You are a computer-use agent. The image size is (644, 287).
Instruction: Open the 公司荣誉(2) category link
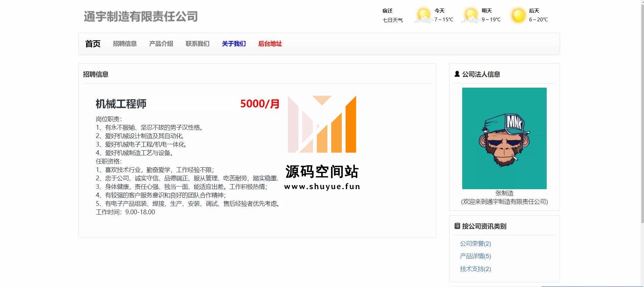pyautogui.click(x=475, y=244)
